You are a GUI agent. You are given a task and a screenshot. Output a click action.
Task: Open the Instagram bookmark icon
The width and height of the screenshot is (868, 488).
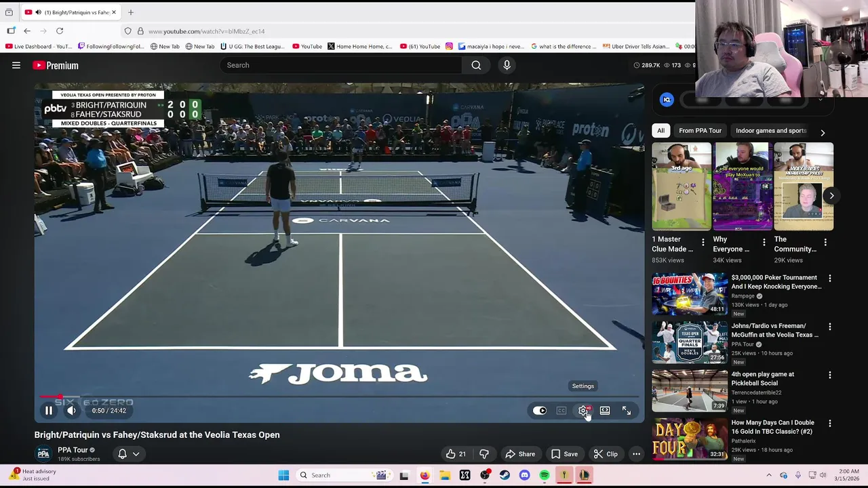[449, 47]
